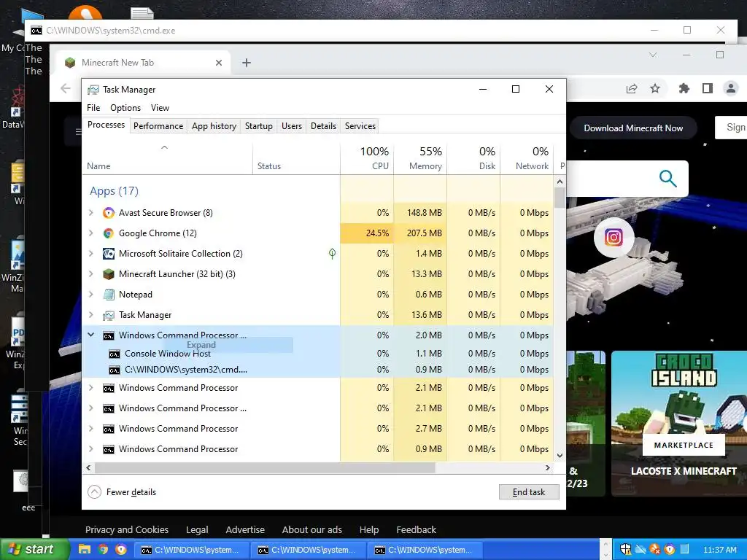Open Chrome profile avatar icon

coord(730,88)
